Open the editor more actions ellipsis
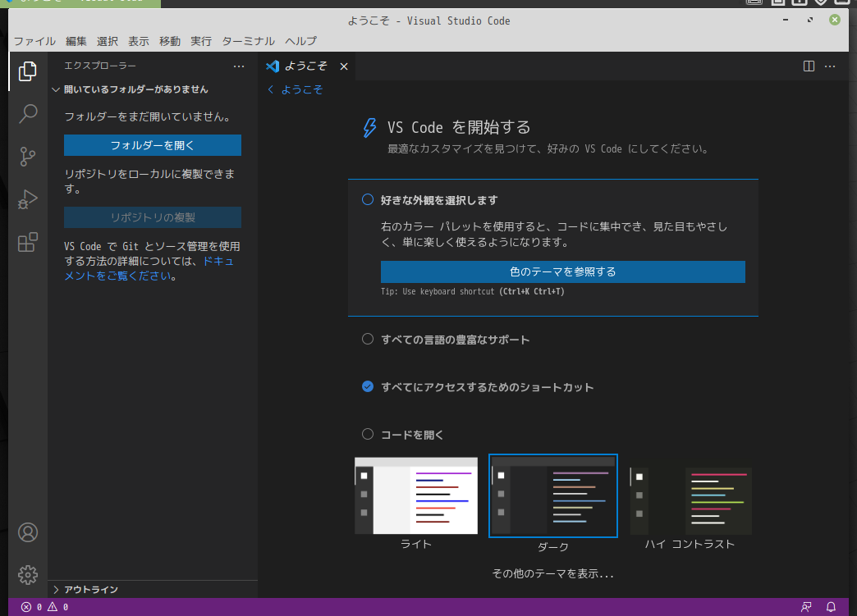Screen dimensions: 857x616 pyautogui.click(x=830, y=66)
